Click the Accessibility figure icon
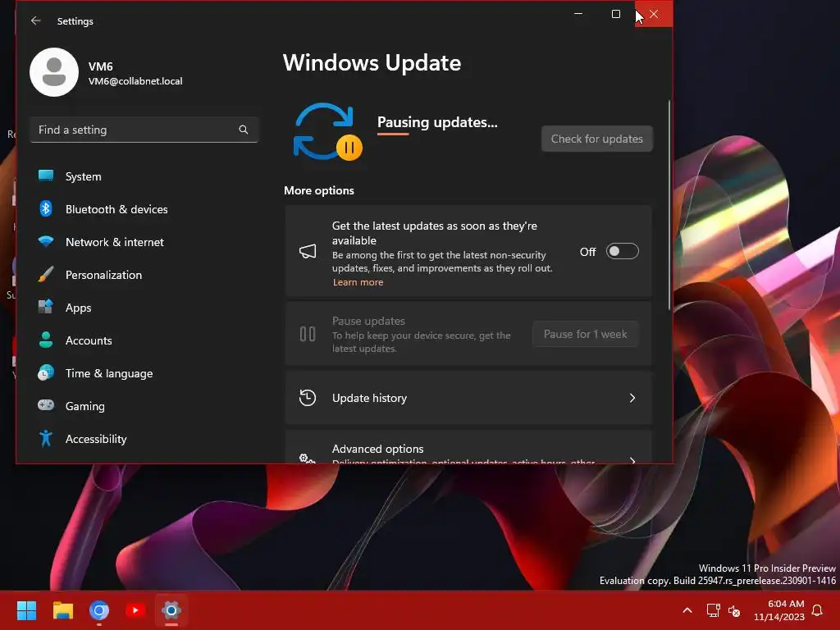This screenshot has width=840, height=630. click(46, 438)
